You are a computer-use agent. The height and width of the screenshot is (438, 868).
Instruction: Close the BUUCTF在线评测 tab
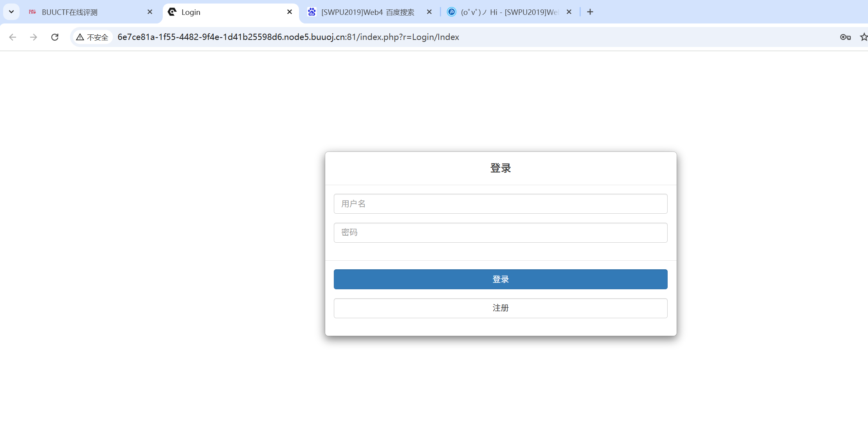click(x=150, y=12)
